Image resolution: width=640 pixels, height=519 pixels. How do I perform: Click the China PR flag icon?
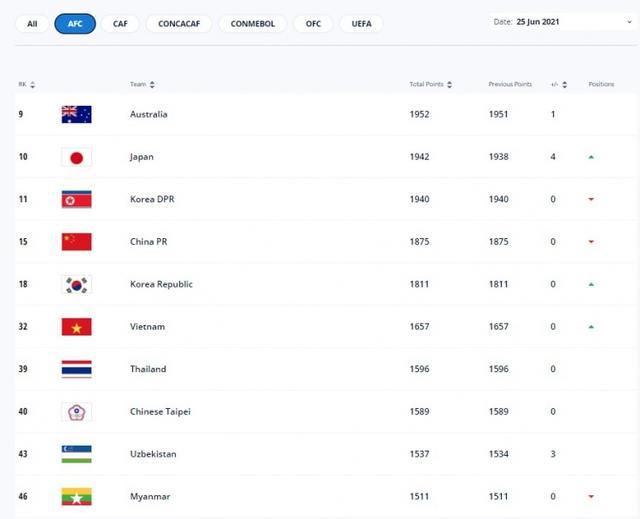[76, 241]
